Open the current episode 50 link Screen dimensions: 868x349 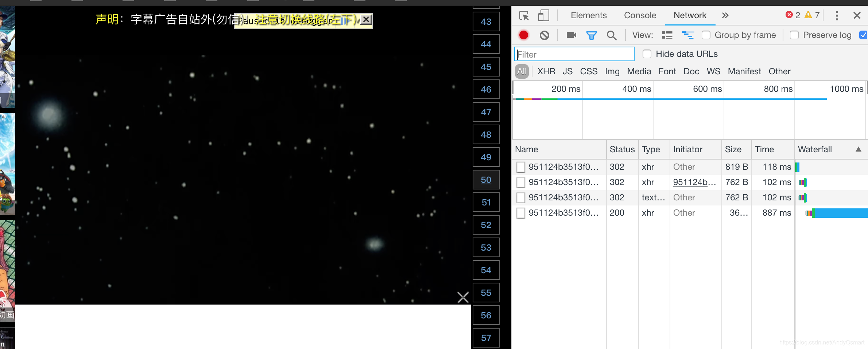[x=486, y=180]
